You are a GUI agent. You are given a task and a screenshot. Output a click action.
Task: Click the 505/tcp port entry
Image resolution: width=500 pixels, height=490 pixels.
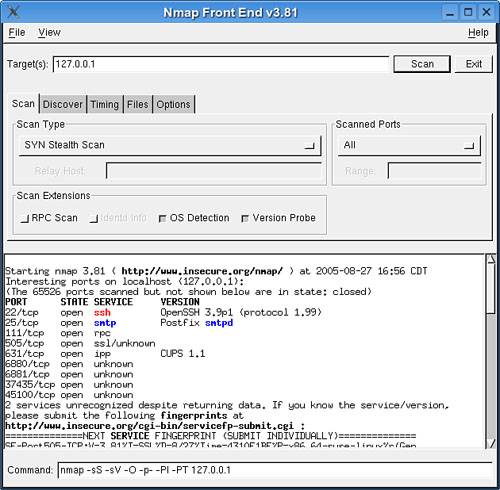(x=25, y=344)
